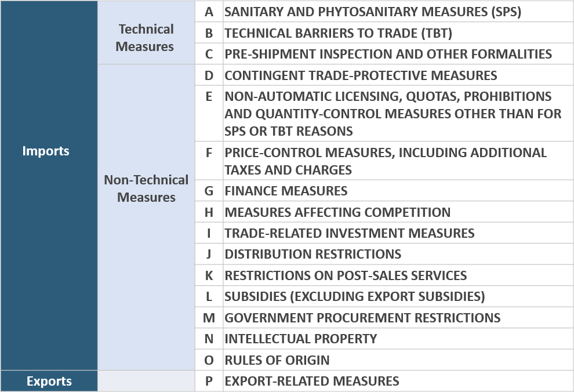Select Trade-Related Investment Measures
Image resolution: width=574 pixels, height=392 pixels.
click(349, 233)
